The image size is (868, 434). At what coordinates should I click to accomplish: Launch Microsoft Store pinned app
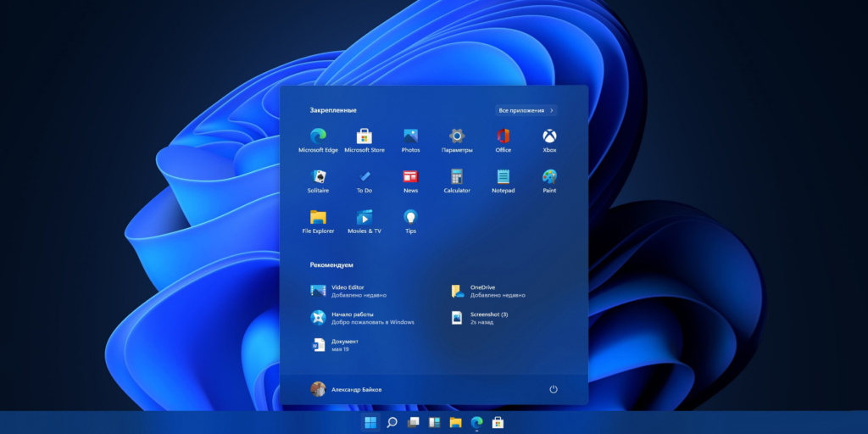point(364,141)
